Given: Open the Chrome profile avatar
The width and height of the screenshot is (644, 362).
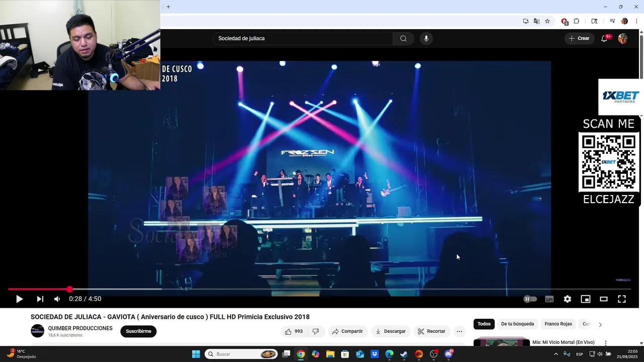Looking at the screenshot, I should click(x=624, y=21).
